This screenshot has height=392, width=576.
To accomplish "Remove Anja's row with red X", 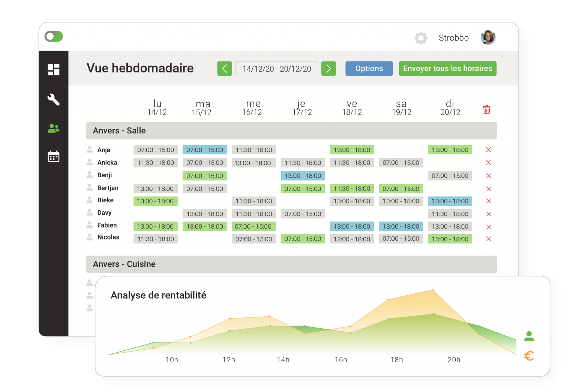I will point(489,150).
